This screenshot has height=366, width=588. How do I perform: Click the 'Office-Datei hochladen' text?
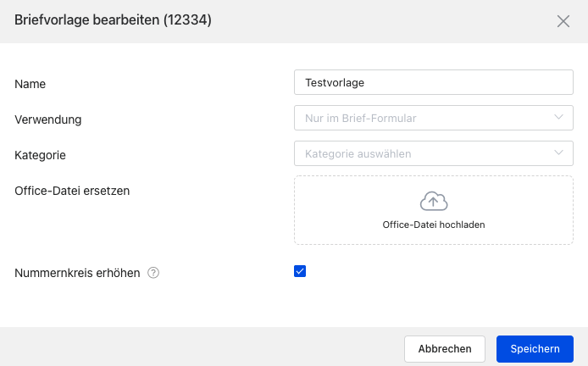(434, 225)
